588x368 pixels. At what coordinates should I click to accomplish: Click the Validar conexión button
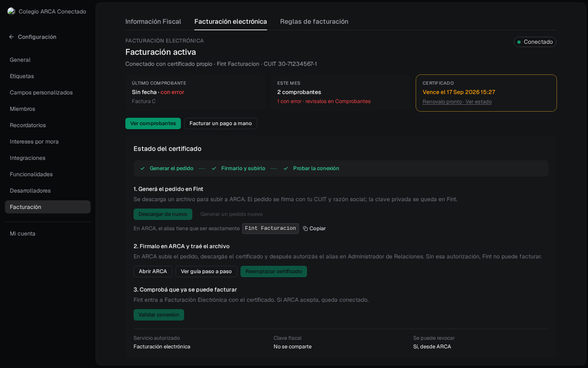coord(159,315)
